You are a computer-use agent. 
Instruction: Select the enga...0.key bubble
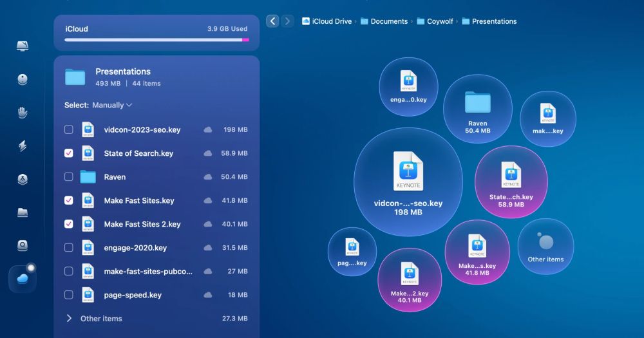[x=408, y=87]
